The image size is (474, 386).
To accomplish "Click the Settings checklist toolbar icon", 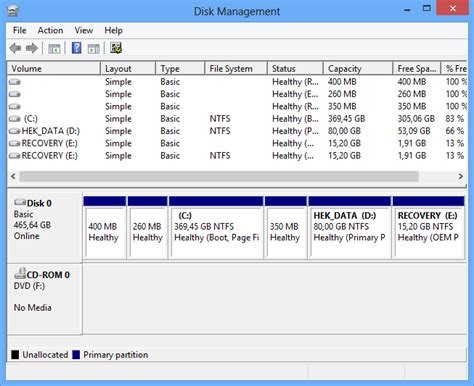I will click(x=116, y=48).
